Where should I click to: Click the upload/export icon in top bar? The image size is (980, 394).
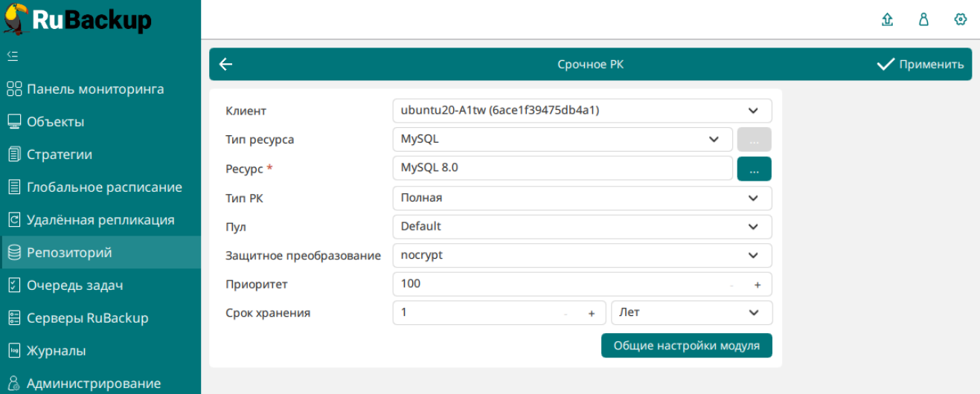[x=887, y=20]
